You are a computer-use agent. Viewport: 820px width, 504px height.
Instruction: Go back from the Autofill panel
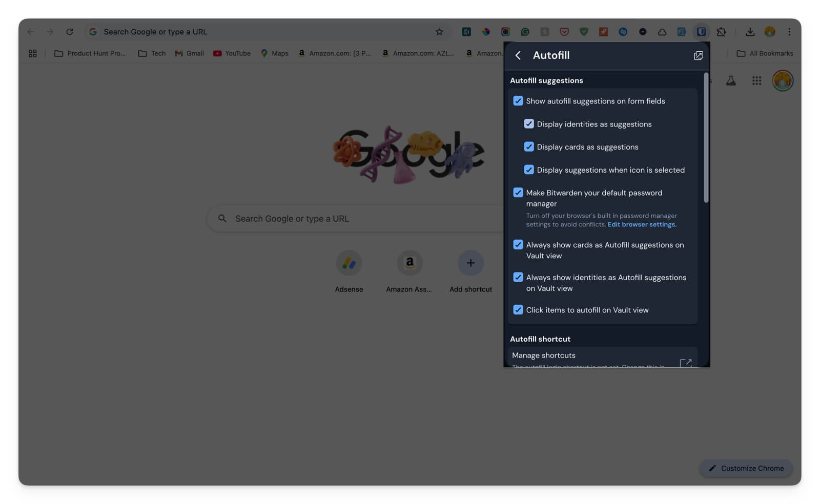(518, 55)
